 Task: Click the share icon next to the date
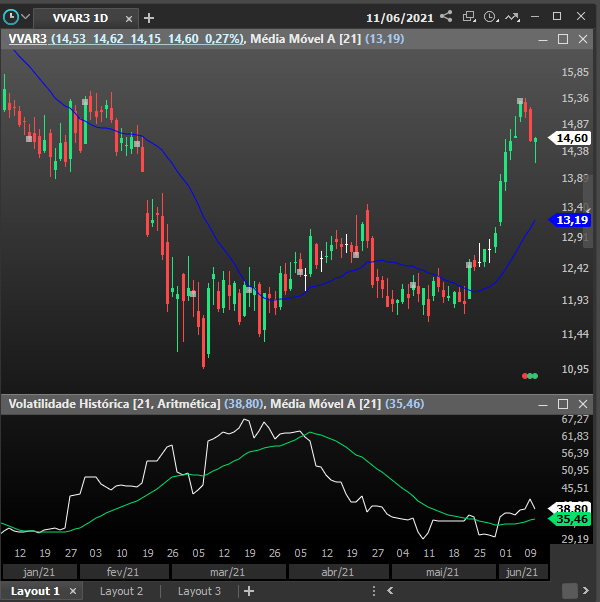point(446,17)
